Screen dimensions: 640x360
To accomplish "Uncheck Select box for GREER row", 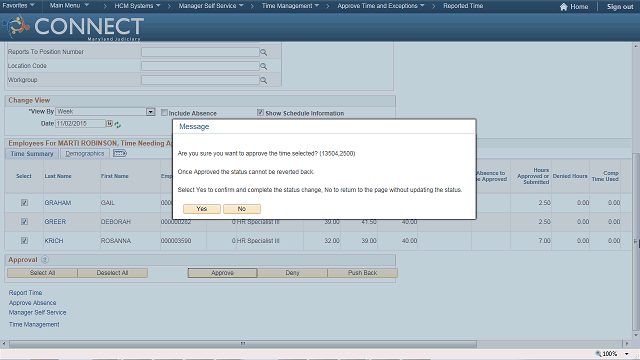I will tap(24, 222).
